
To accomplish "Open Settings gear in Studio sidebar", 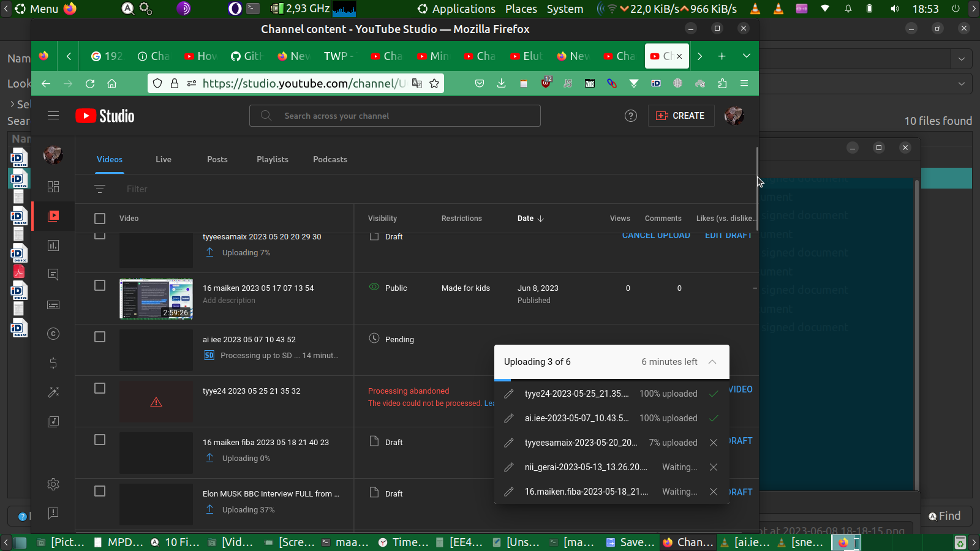I will tap(53, 484).
